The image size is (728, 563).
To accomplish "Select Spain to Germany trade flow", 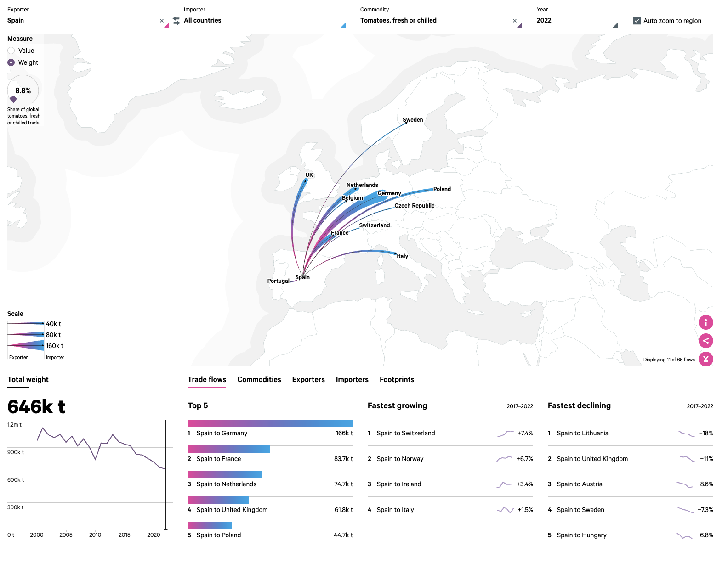I will click(x=222, y=434).
